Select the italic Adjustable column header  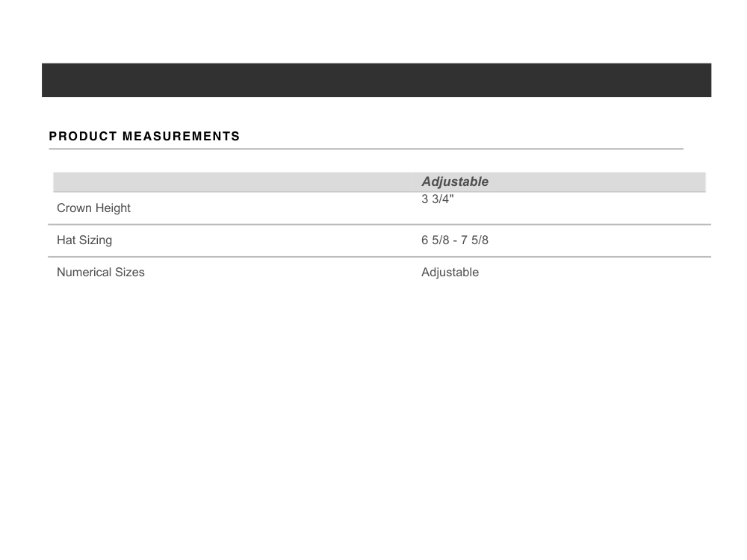[455, 181]
